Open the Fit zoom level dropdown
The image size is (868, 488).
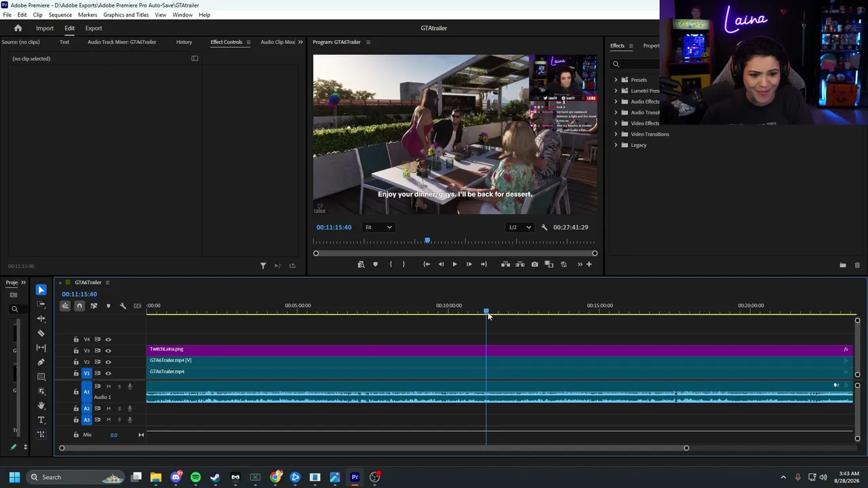pos(378,228)
